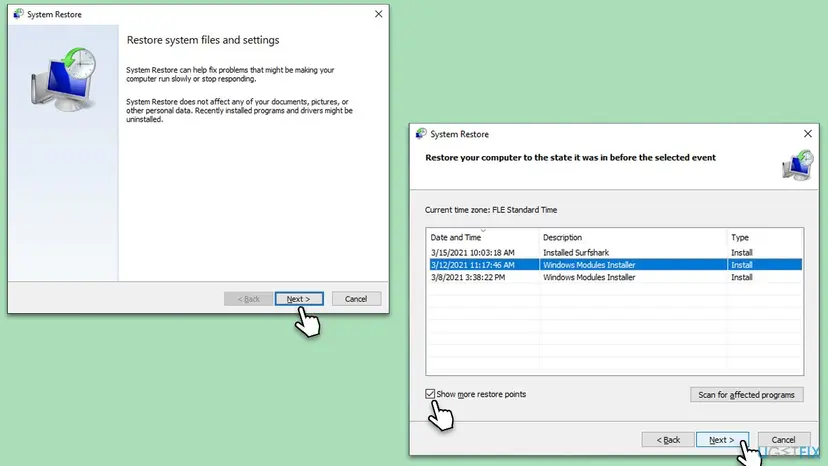
Task: Click Windows Modules Installer in 3/12/2021 row
Action: (x=589, y=265)
